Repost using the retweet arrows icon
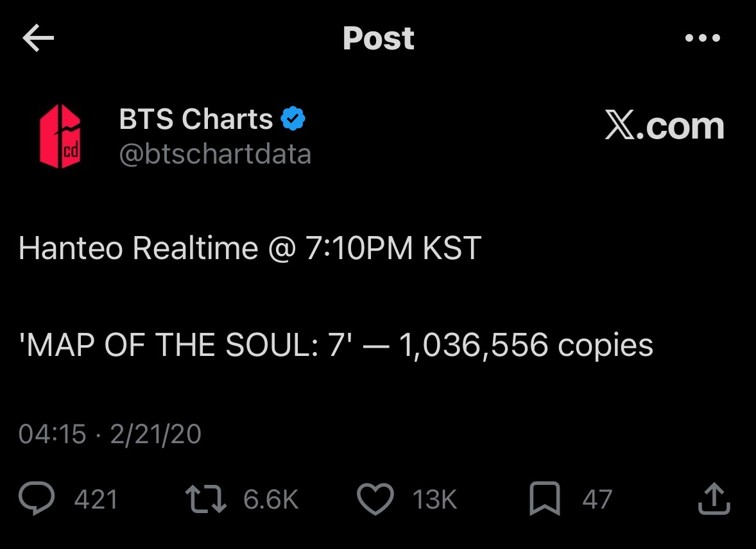The image size is (756, 549). click(205, 500)
